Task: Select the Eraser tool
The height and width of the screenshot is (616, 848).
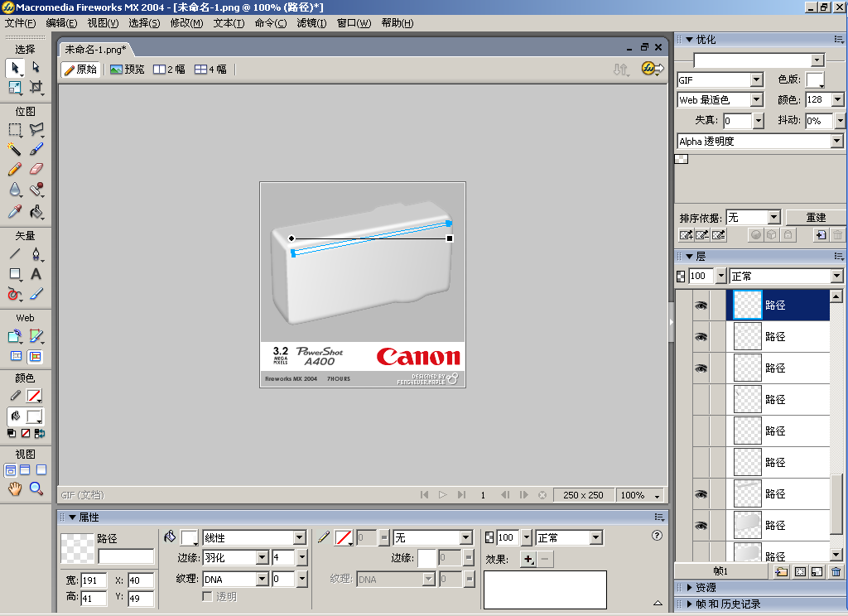Action: [36, 169]
